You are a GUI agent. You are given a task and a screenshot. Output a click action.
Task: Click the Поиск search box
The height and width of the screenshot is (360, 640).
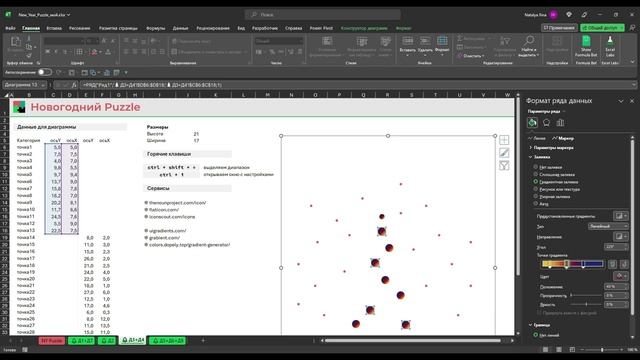tap(322, 15)
